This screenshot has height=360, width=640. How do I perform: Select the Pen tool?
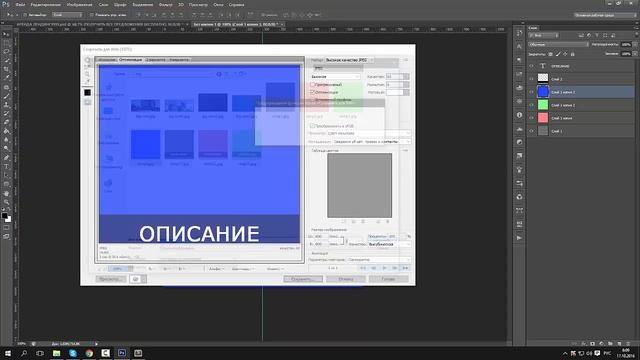click(x=6, y=158)
